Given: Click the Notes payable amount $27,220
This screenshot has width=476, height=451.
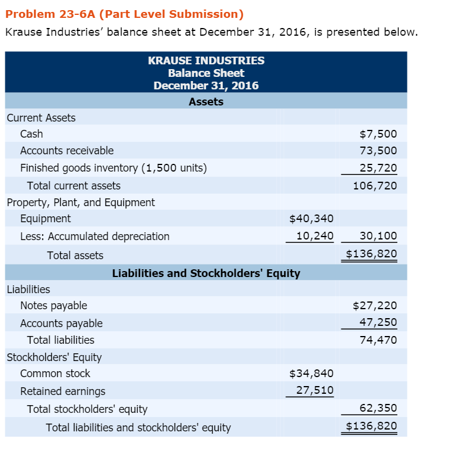Looking at the screenshot, I should (x=375, y=306).
